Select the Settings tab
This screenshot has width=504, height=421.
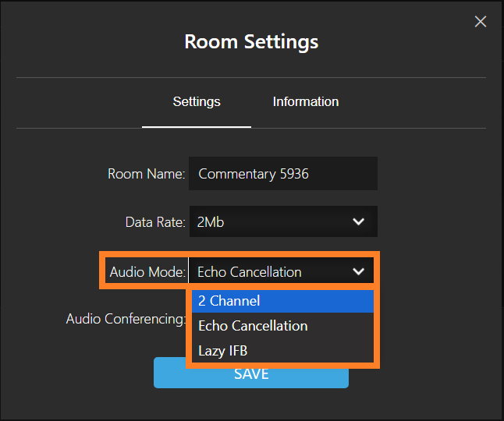pyautogui.click(x=197, y=102)
